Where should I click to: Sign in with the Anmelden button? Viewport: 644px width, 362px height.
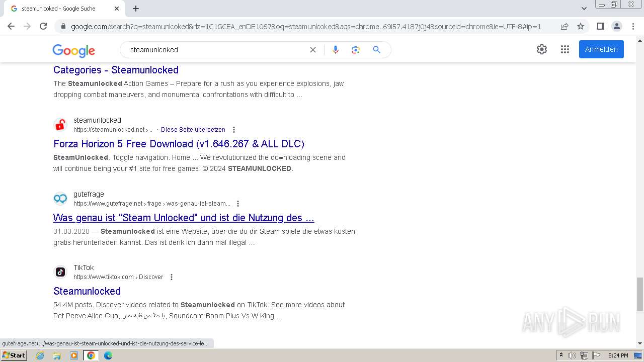click(601, 49)
